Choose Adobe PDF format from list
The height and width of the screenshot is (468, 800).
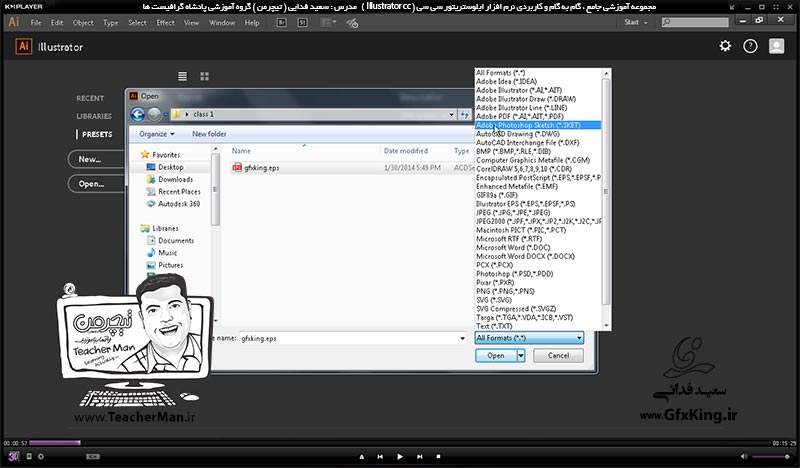(x=538, y=116)
